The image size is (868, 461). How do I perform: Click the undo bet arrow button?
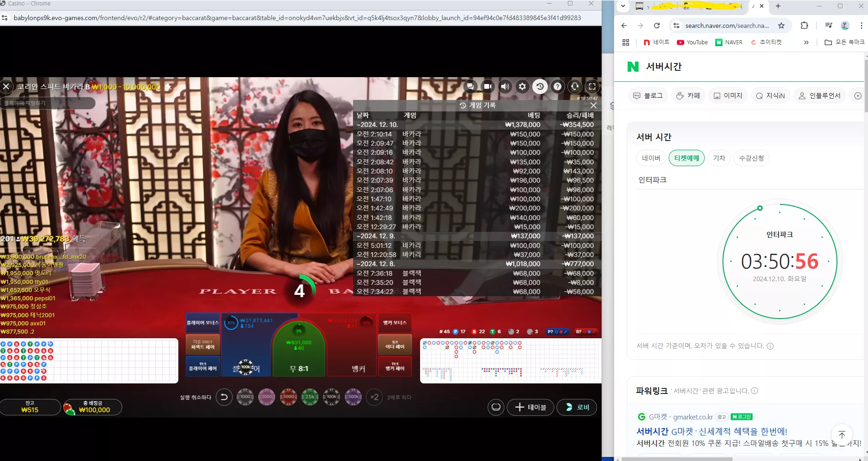click(224, 397)
